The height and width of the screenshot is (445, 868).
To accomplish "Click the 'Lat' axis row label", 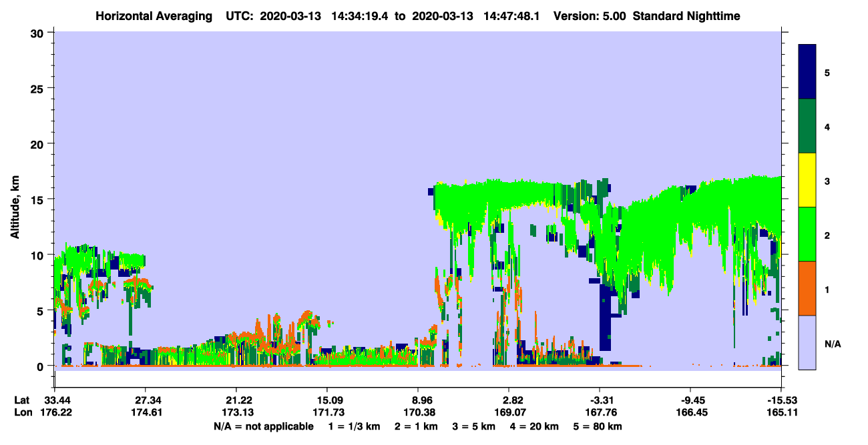I will 23,400.
